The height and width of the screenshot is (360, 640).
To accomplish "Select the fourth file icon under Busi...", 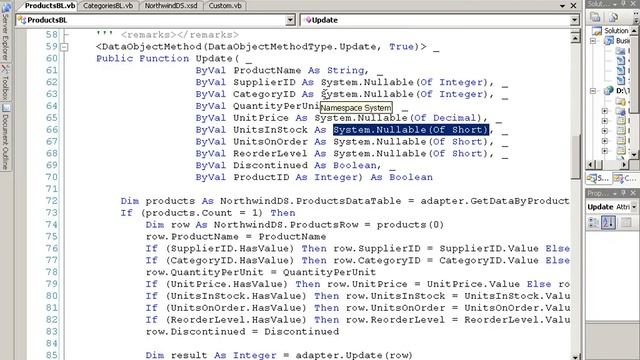I will pyautogui.click(x=620, y=80).
